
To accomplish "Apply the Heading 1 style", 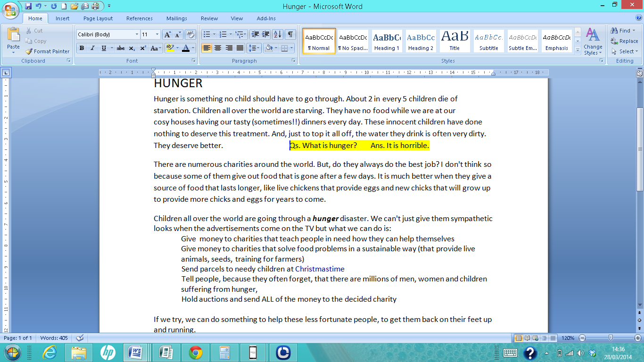I will [x=387, y=41].
